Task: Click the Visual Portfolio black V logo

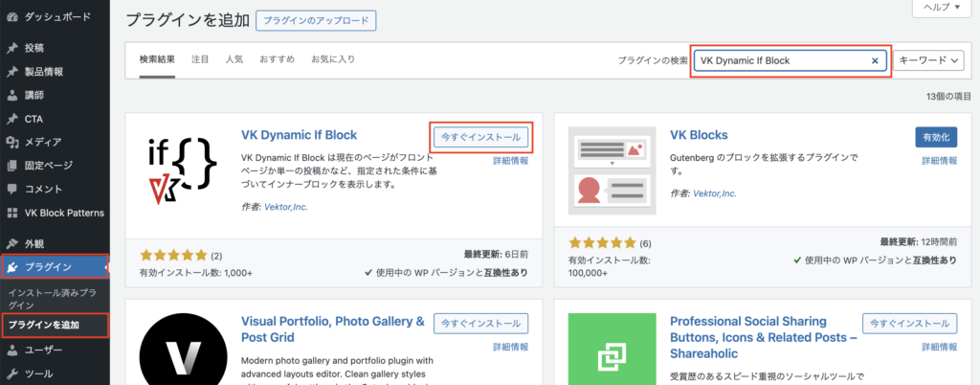Action: [183, 348]
